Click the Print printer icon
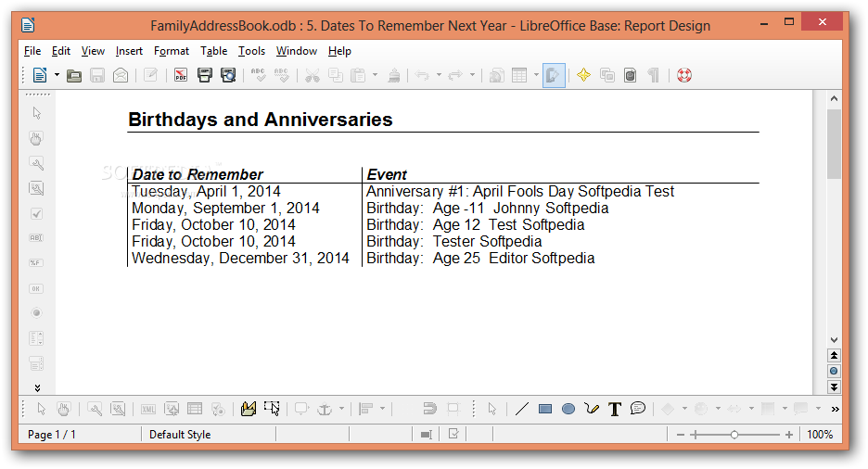The image size is (868, 469). (205, 75)
